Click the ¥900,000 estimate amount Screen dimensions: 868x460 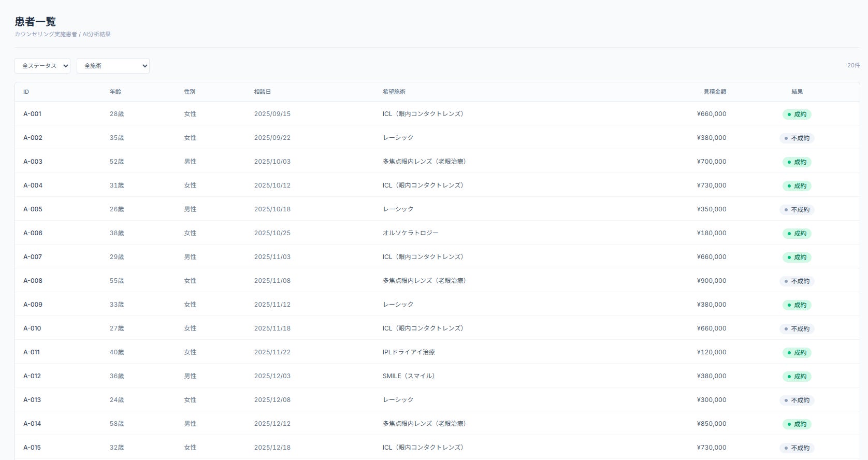click(x=712, y=280)
